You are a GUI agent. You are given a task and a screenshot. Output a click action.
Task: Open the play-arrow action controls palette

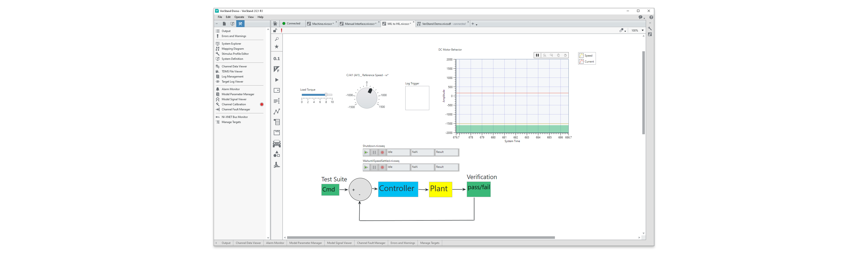277,80
